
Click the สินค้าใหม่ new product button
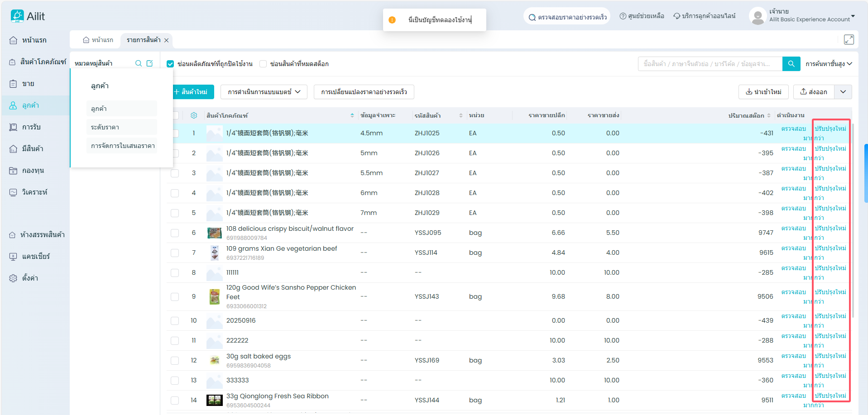[191, 92]
